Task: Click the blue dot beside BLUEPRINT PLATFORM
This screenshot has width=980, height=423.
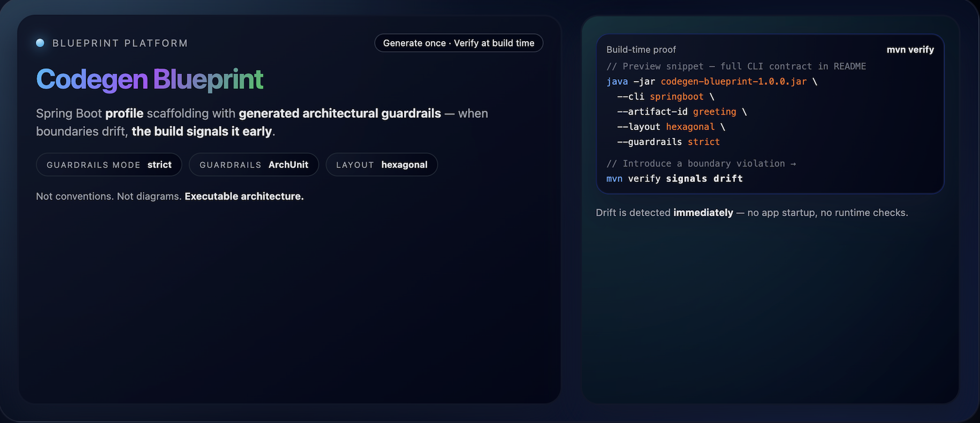Action: [x=40, y=43]
